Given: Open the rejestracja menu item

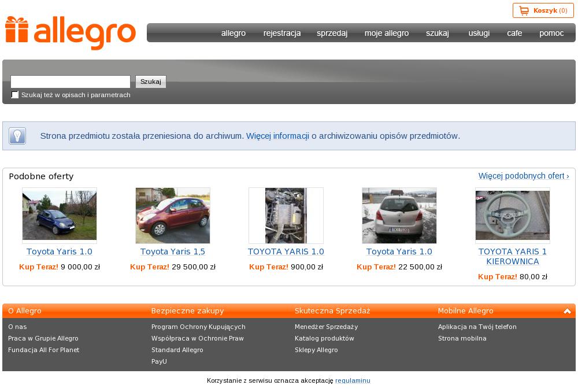Looking at the screenshot, I should tap(282, 33).
